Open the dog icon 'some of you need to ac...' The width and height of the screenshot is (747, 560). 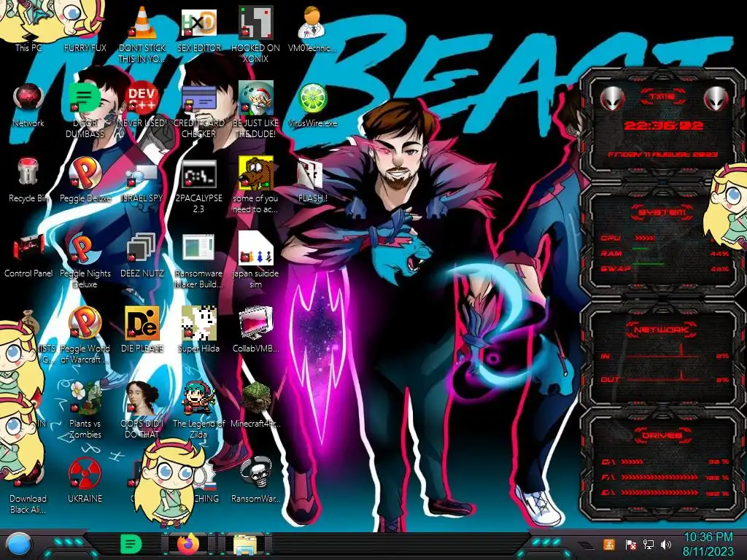pyautogui.click(x=255, y=172)
